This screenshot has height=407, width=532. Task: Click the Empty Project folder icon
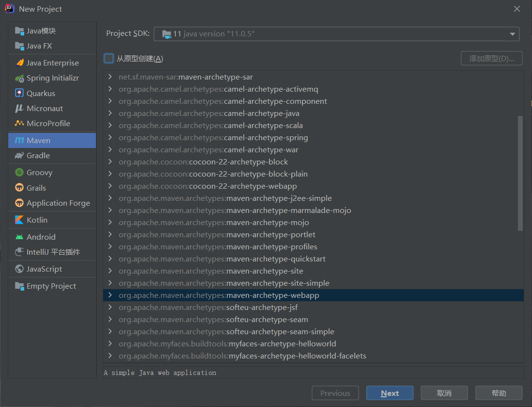(x=19, y=286)
